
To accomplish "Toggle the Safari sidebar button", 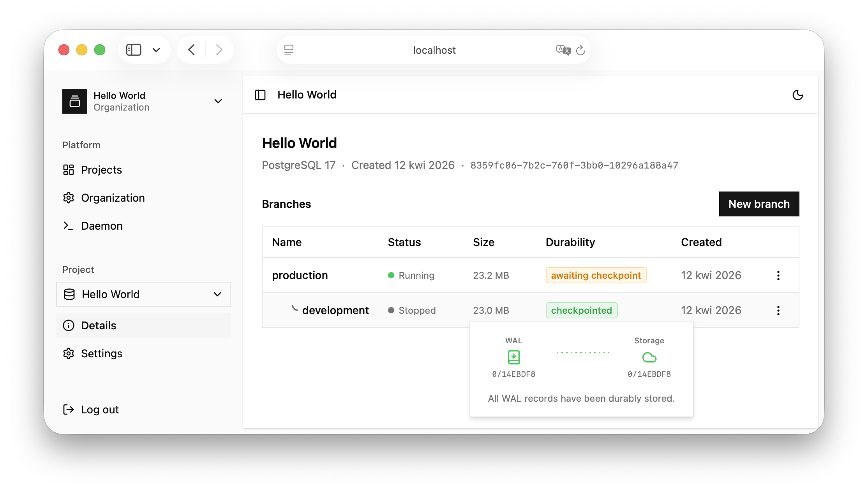I will 134,50.
